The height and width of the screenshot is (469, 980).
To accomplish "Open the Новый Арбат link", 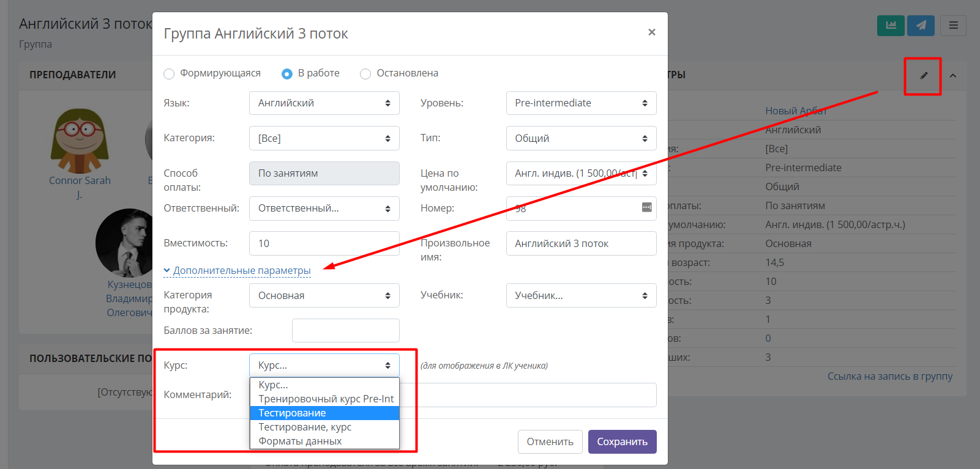I will tap(796, 111).
